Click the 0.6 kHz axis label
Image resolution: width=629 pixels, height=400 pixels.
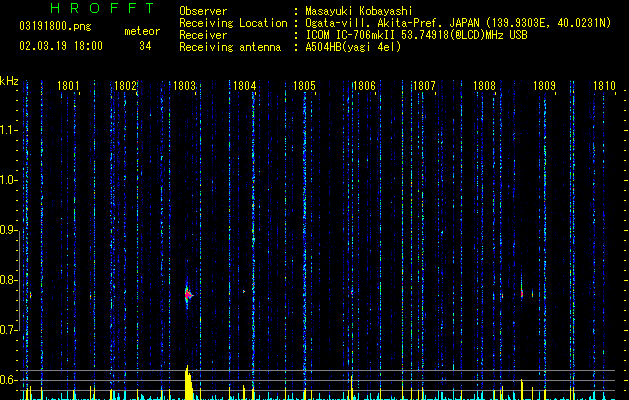(8, 380)
